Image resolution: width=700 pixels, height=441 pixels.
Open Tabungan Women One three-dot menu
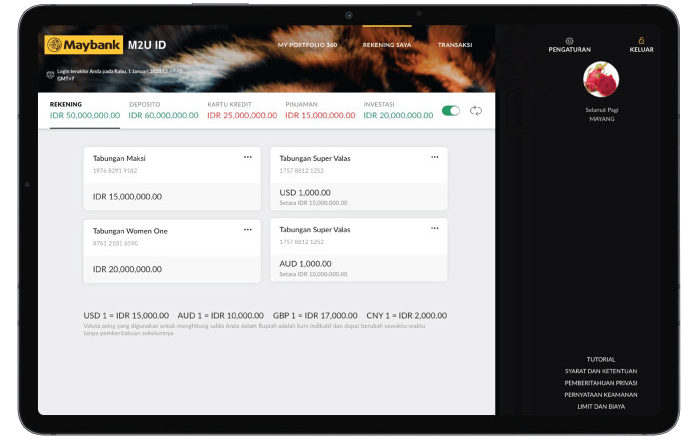[x=247, y=229]
